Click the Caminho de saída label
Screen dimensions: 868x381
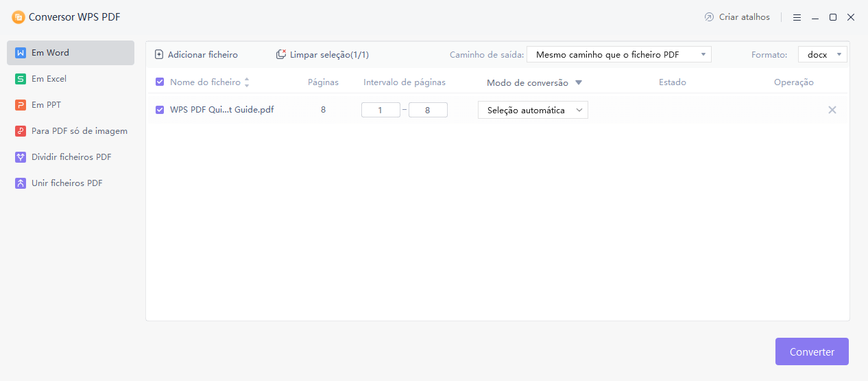(487, 54)
